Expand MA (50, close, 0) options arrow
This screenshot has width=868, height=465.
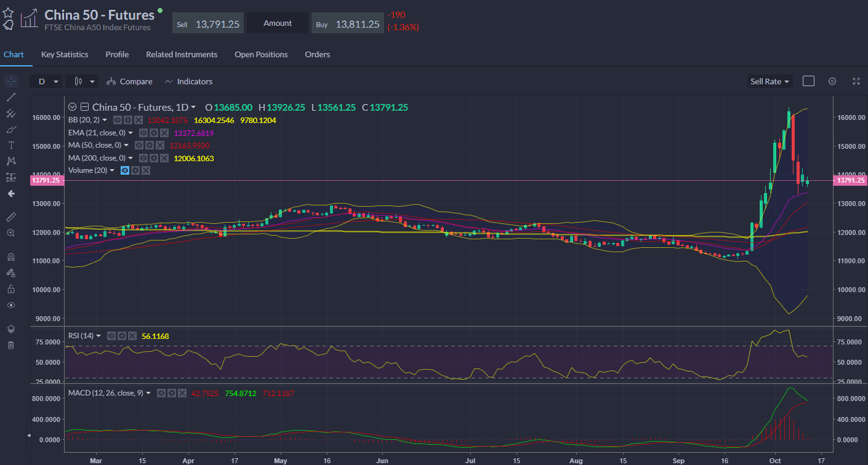click(127, 145)
